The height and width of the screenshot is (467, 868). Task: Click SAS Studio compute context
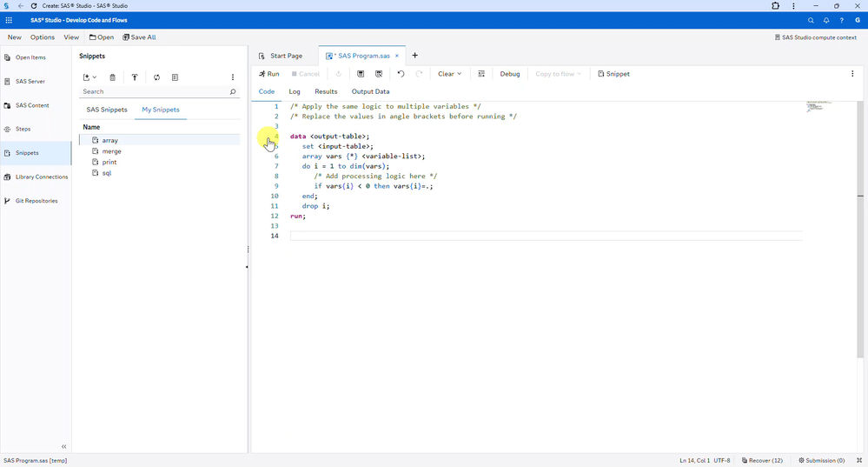tap(816, 37)
